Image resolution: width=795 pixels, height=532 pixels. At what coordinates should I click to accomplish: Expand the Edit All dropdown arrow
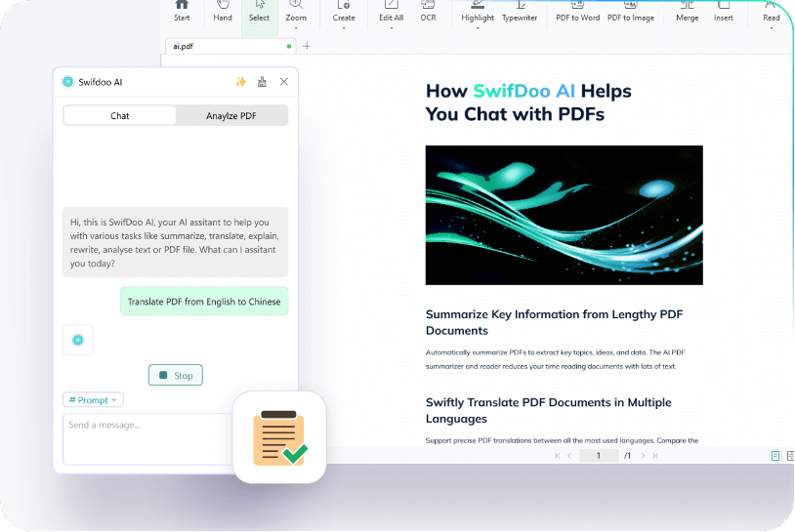tap(392, 28)
